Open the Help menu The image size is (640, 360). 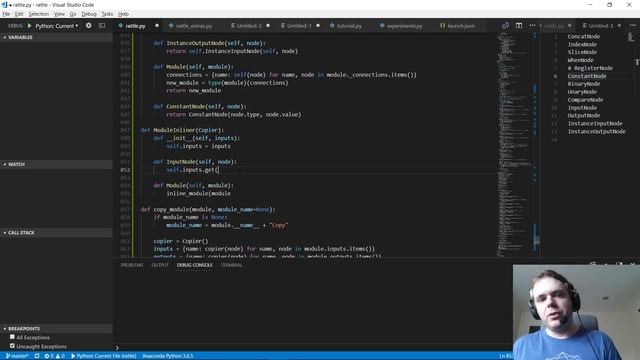(x=123, y=14)
